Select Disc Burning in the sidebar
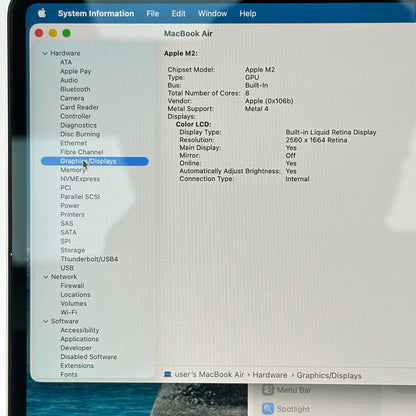Screen dimensions: 416x416 click(x=80, y=134)
